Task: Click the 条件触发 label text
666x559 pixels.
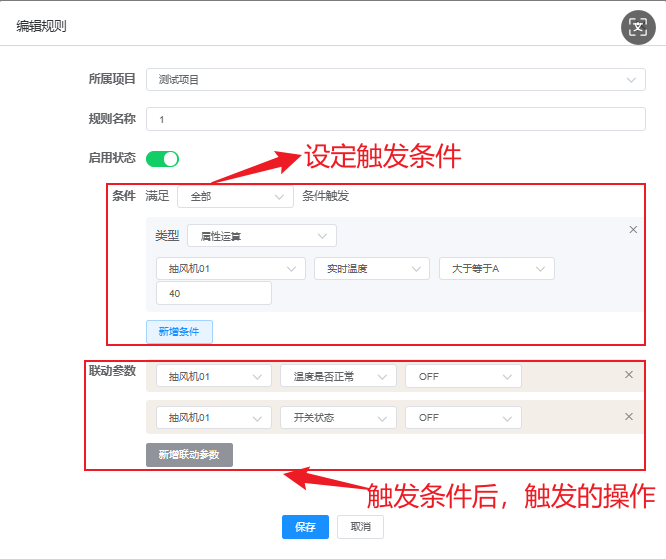Action: (325, 196)
